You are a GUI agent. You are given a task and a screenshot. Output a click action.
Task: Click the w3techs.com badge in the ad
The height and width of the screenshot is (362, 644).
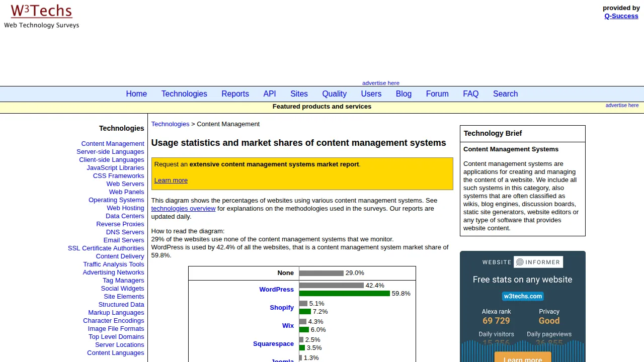coord(523,296)
